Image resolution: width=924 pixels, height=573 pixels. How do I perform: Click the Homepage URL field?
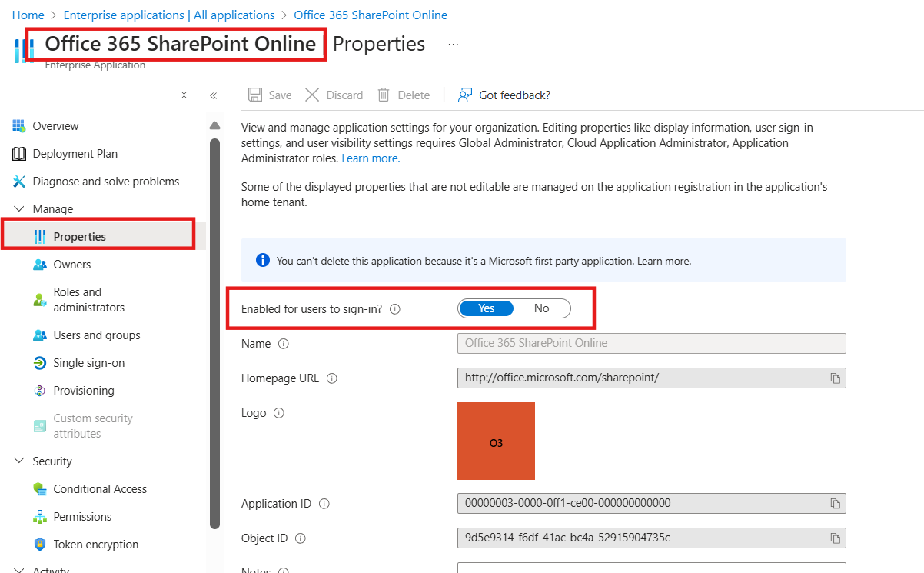tap(652, 378)
